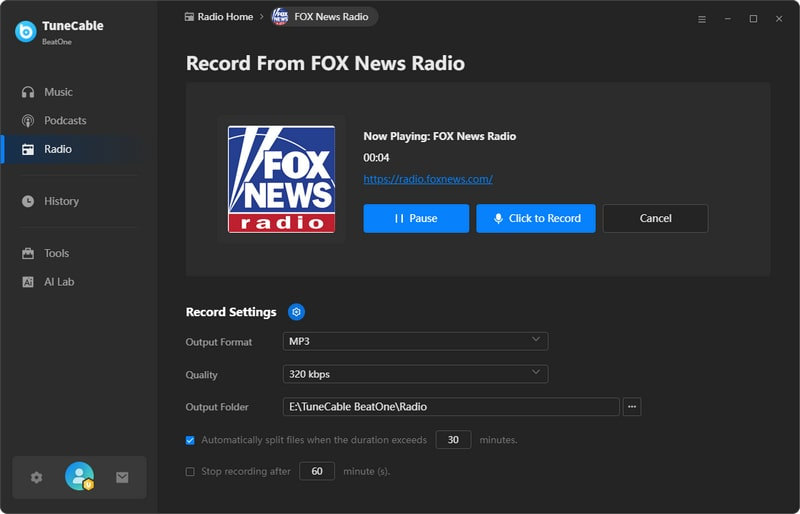The image size is (800, 514).
Task: Click the split duration 30 minutes field
Action: click(453, 440)
